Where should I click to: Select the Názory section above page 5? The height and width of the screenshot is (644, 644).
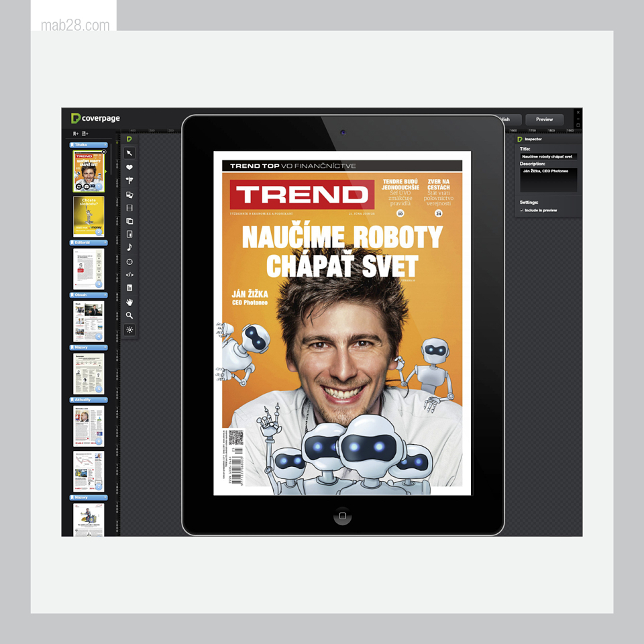tap(89, 347)
